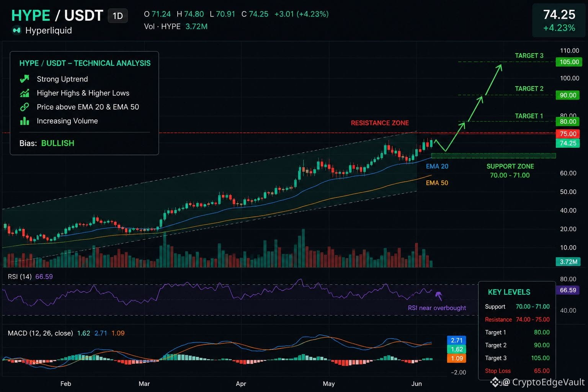Click the Increasing Volume bars icon

[24, 121]
